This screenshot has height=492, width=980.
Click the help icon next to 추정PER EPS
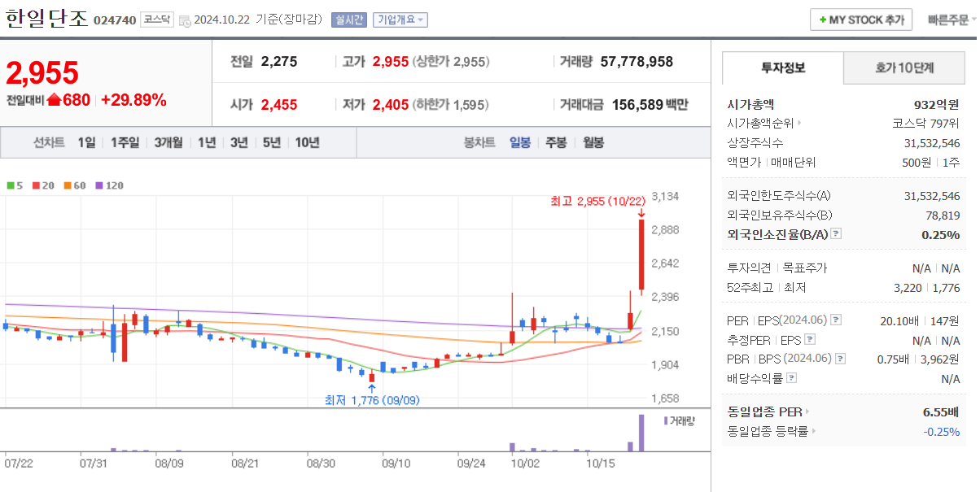(810, 340)
